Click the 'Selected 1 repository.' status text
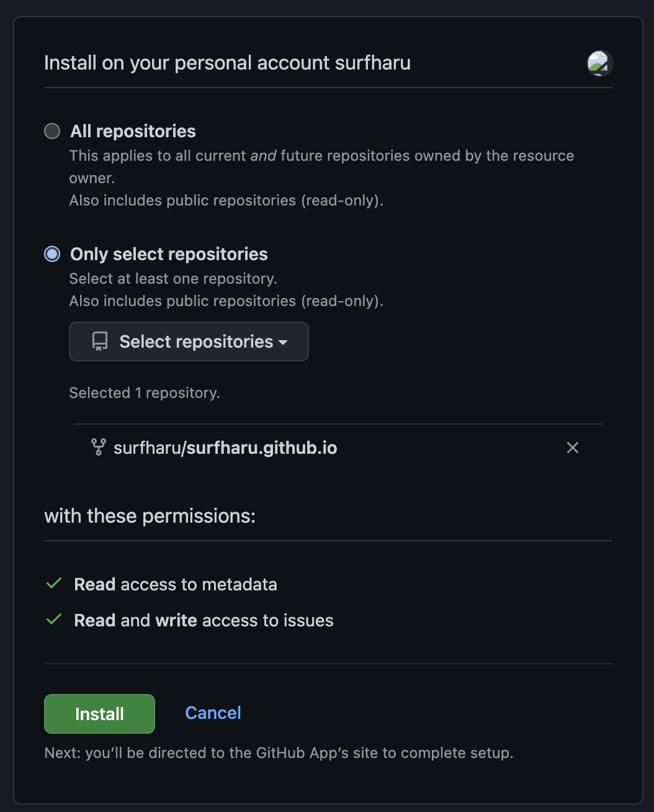Image resolution: width=654 pixels, height=812 pixels. point(145,393)
